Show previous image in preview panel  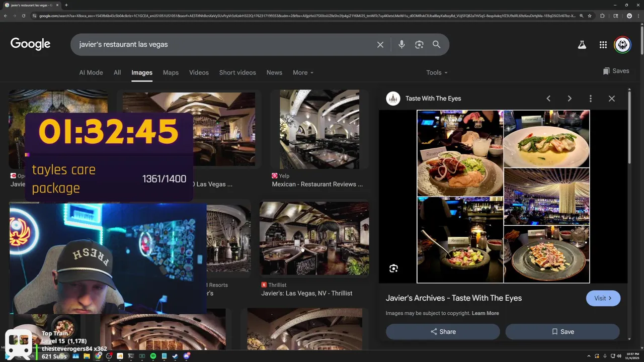coord(548,99)
